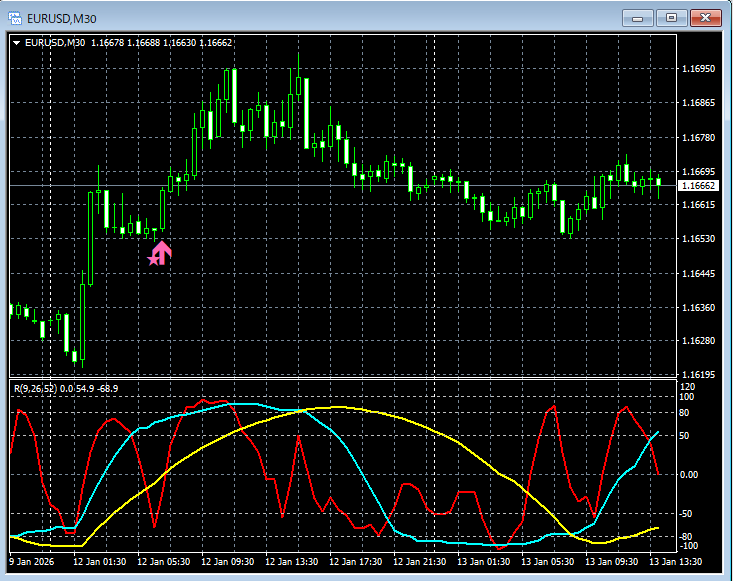
Task: Click the pink up-arrow buy signal
Action: coord(162,253)
